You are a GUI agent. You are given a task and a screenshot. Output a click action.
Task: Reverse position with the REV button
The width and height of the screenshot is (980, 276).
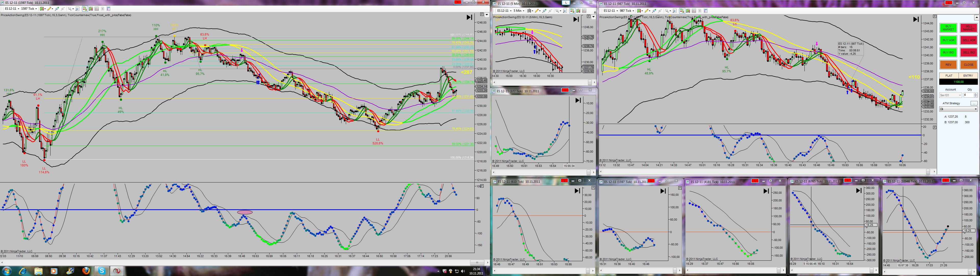point(948,65)
